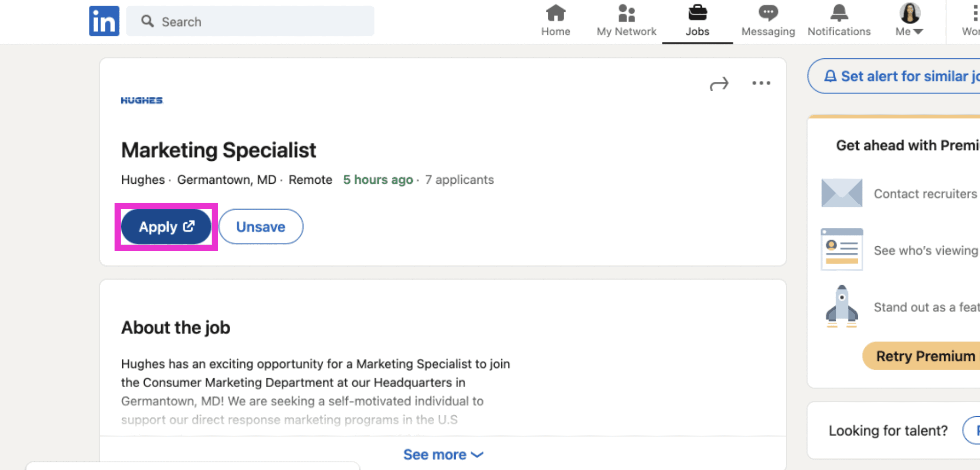View Notifications bell icon
The height and width of the screenshot is (470, 980).
[x=839, y=13]
